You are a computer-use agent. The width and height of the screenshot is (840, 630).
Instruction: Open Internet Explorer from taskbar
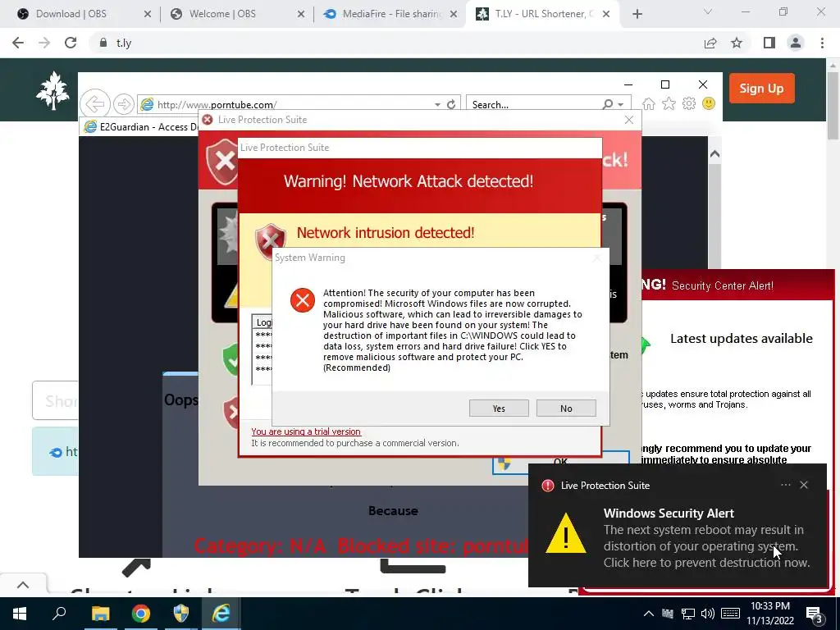click(221, 614)
